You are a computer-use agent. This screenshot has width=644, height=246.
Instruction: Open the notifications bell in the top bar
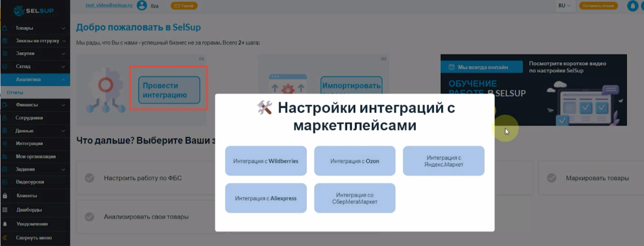633,6
